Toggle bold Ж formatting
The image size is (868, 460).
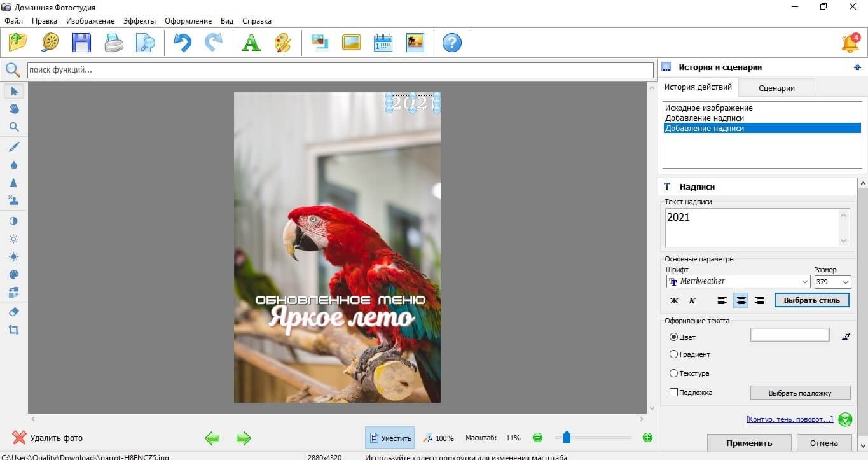[674, 300]
